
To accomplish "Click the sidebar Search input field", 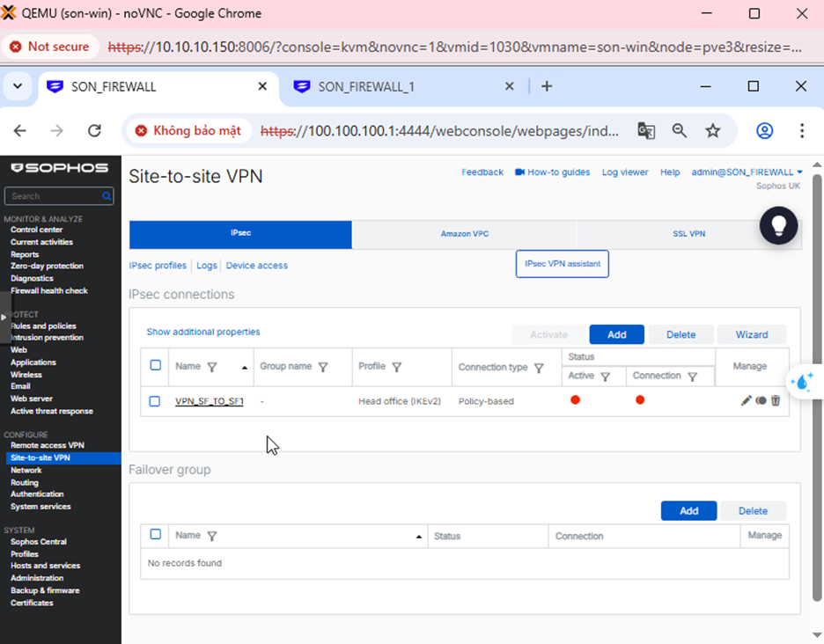I will pos(55,196).
